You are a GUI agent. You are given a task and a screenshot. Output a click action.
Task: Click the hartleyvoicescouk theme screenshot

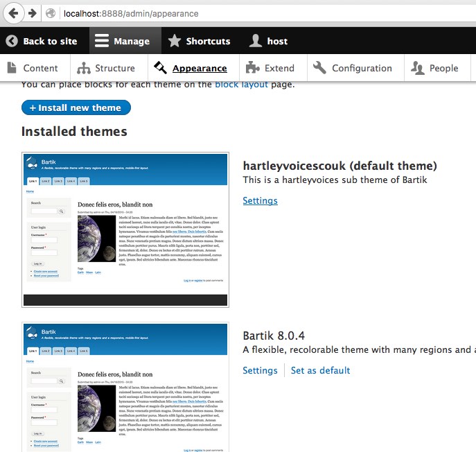(x=125, y=229)
